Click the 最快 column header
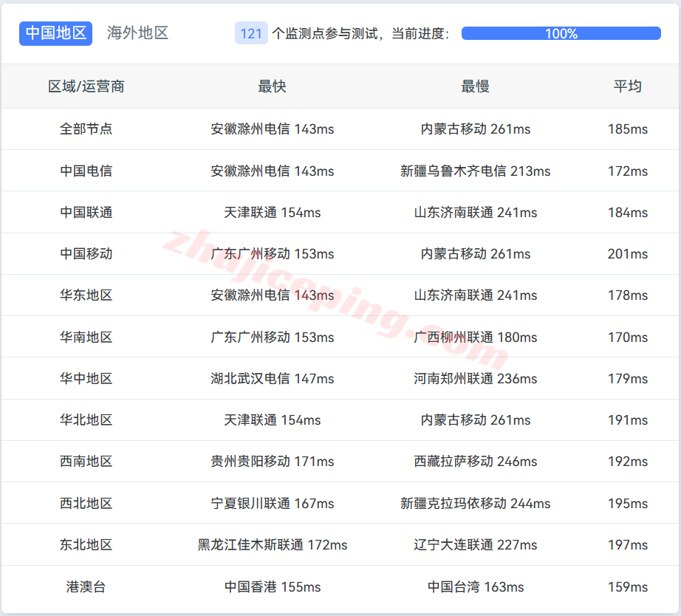Image resolution: width=681 pixels, height=616 pixels. [x=273, y=86]
